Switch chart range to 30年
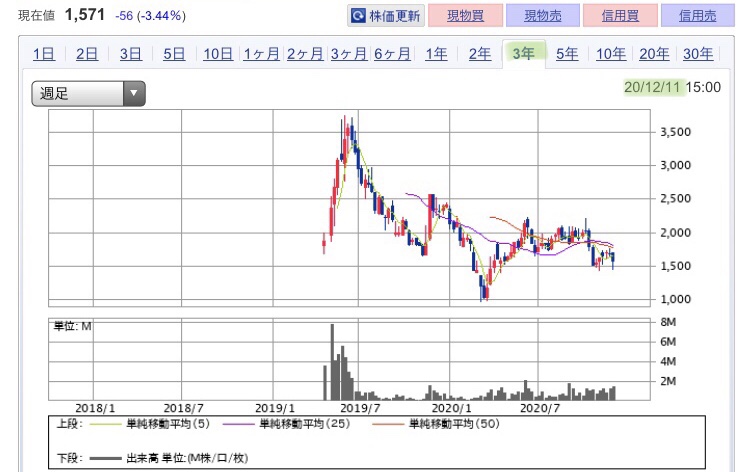 [x=698, y=54]
